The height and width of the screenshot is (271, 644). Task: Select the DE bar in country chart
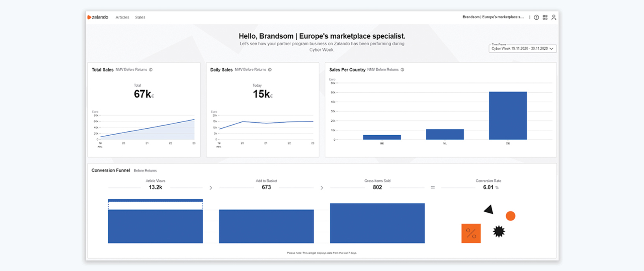507,116
